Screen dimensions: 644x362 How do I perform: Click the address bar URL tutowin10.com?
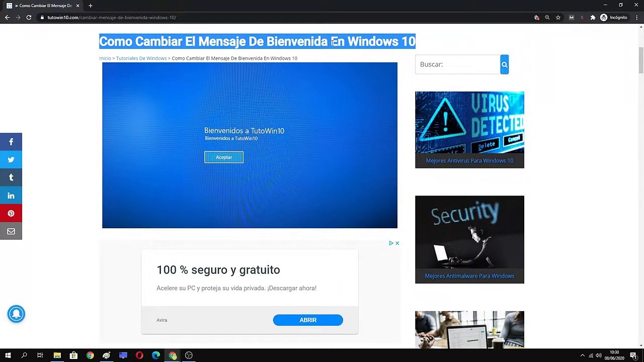[x=112, y=18]
